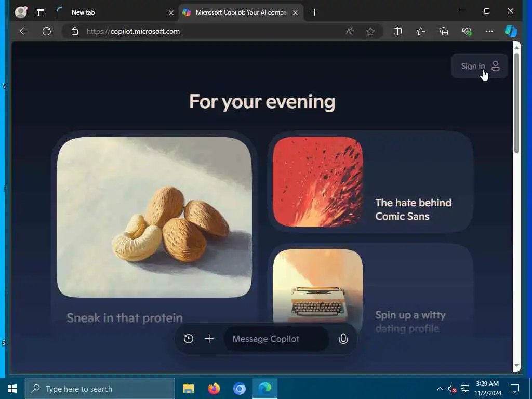Click the Sneak in that protein text
This screenshot has width=532, height=399.
(125, 318)
